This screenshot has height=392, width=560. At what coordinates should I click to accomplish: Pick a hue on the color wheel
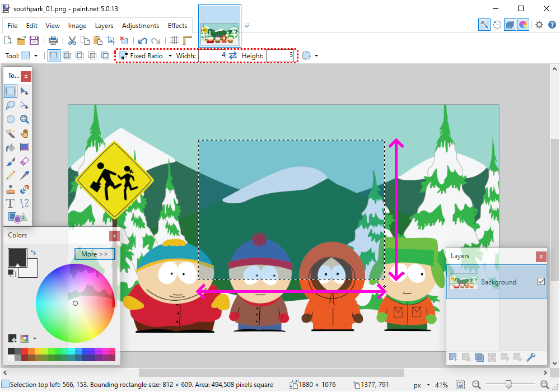75,303
